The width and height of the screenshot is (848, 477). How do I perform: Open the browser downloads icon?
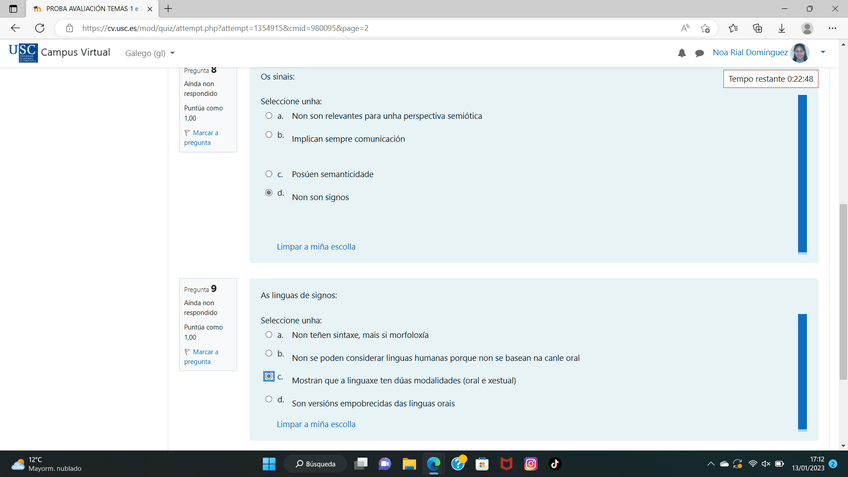pos(781,28)
